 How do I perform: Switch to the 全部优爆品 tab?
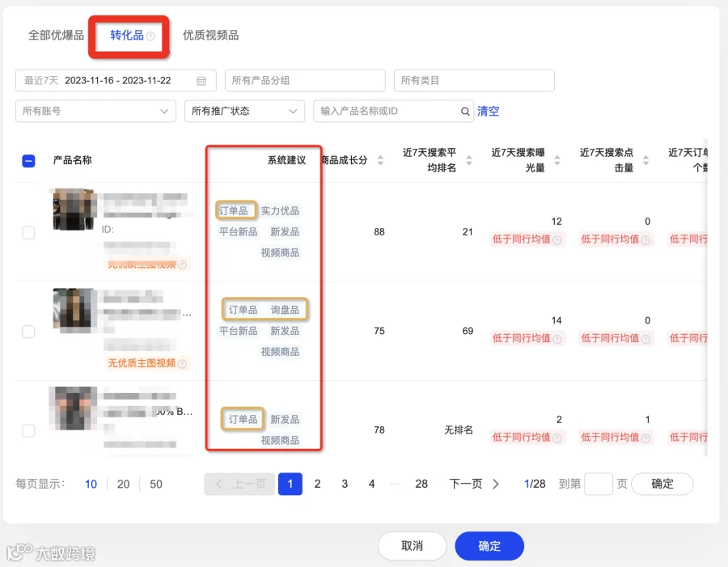(x=56, y=36)
